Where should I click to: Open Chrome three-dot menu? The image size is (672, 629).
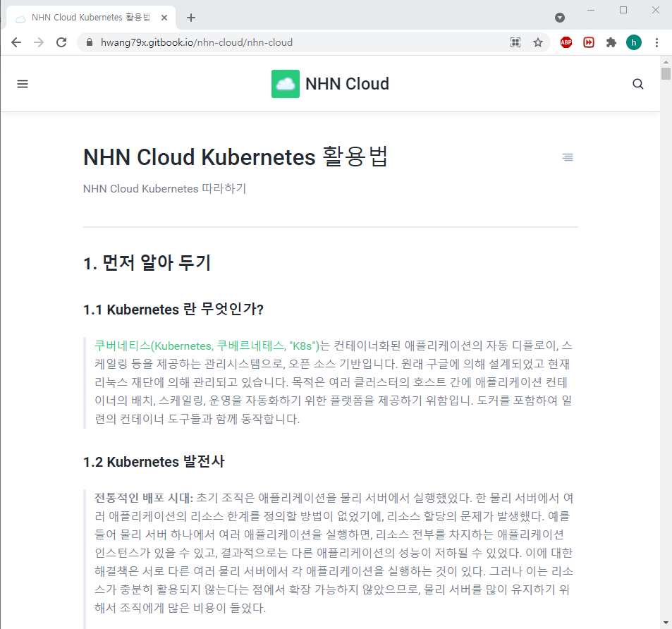point(656,42)
